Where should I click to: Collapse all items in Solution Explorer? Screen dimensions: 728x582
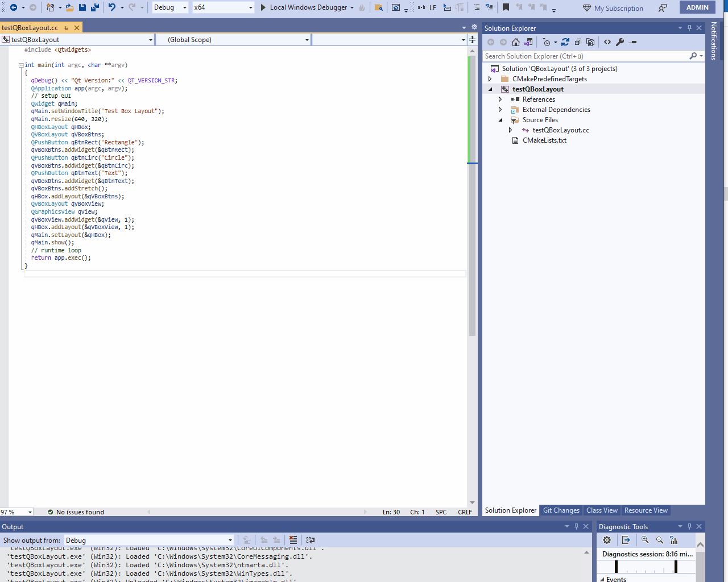click(578, 42)
